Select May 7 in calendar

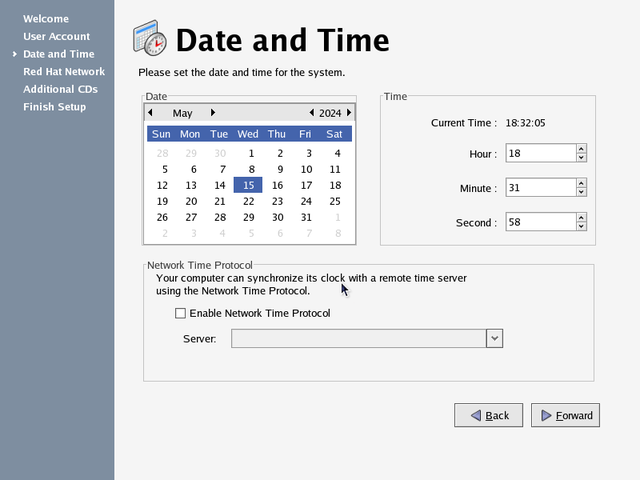point(222,169)
